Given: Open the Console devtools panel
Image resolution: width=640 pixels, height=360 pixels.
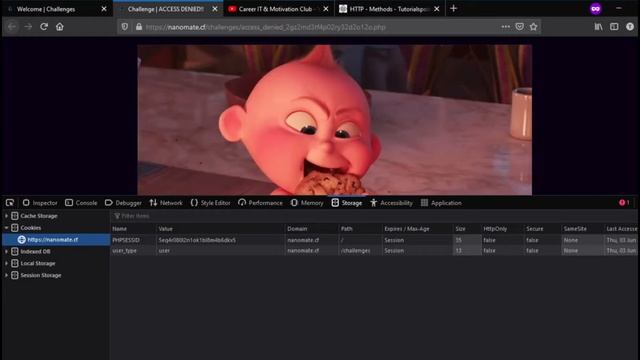Looking at the screenshot, I should 81,203.
